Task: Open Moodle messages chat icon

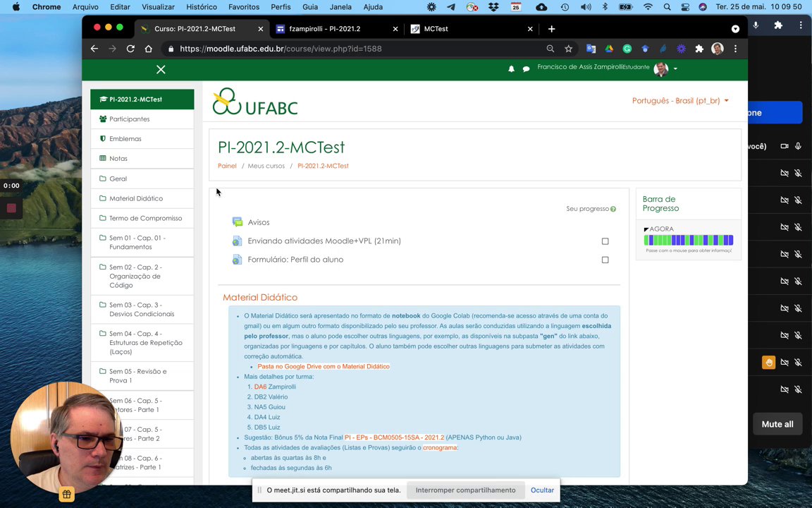Action: [526, 69]
